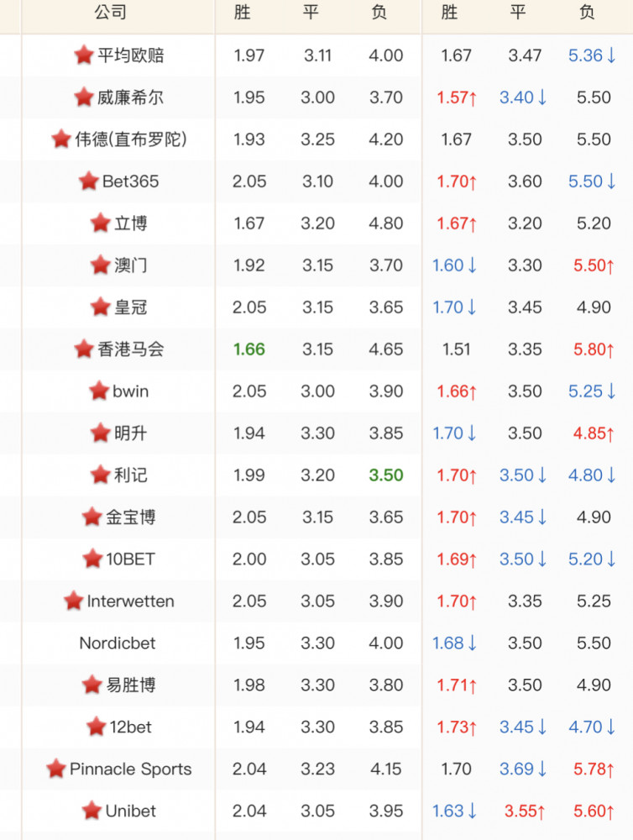Click 3.40↓ in 威廉希尔 row

pyautogui.click(x=523, y=97)
